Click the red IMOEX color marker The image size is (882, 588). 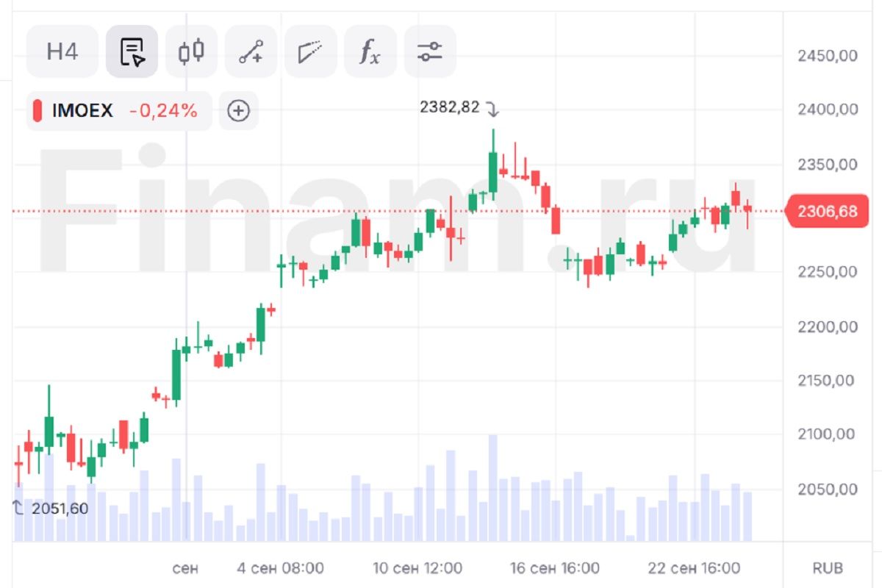[37, 111]
